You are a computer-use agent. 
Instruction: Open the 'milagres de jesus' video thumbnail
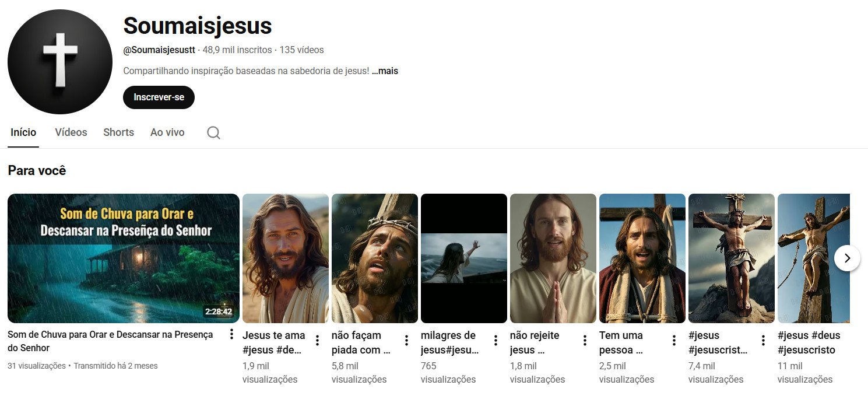tap(463, 257)
